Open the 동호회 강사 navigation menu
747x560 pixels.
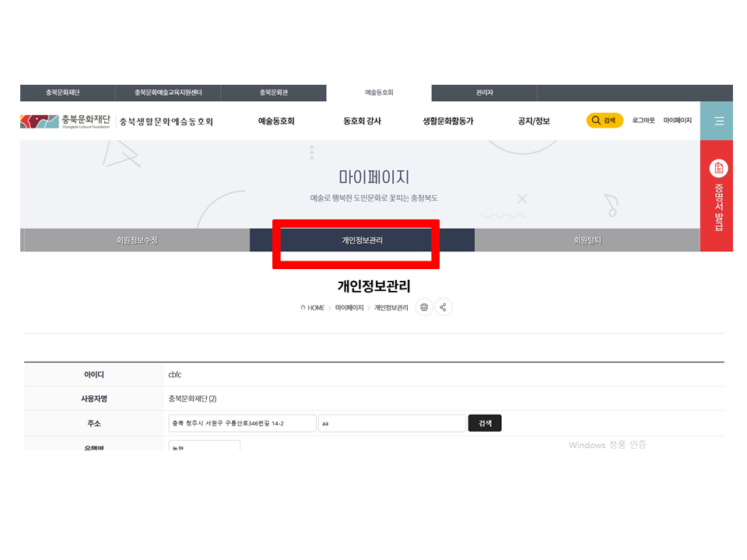coord(362,121)
